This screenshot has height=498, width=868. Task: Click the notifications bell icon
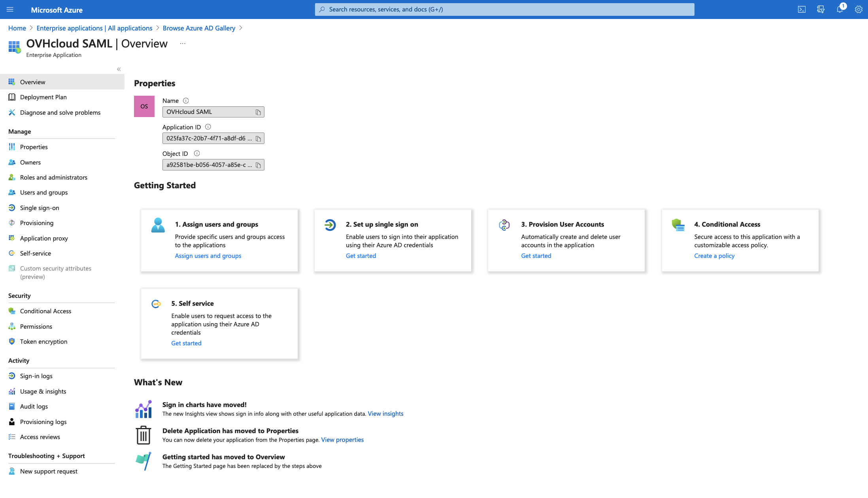pyautogui.click(x=841, y=9)
